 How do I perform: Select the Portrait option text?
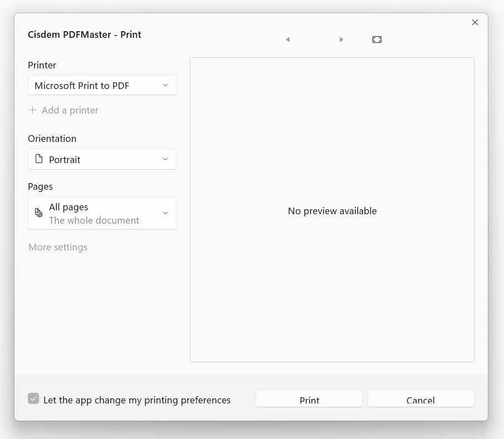coord(65,159)
